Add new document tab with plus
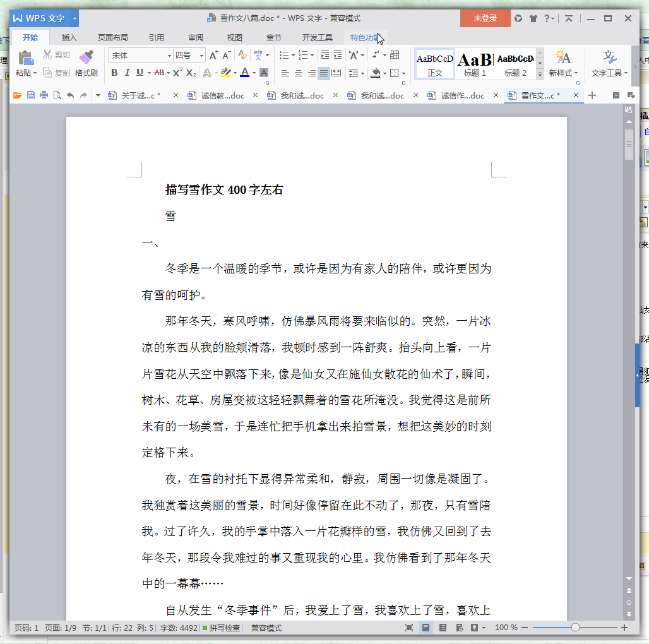Viewport: 649px width, 644px height. pos(592,95)
